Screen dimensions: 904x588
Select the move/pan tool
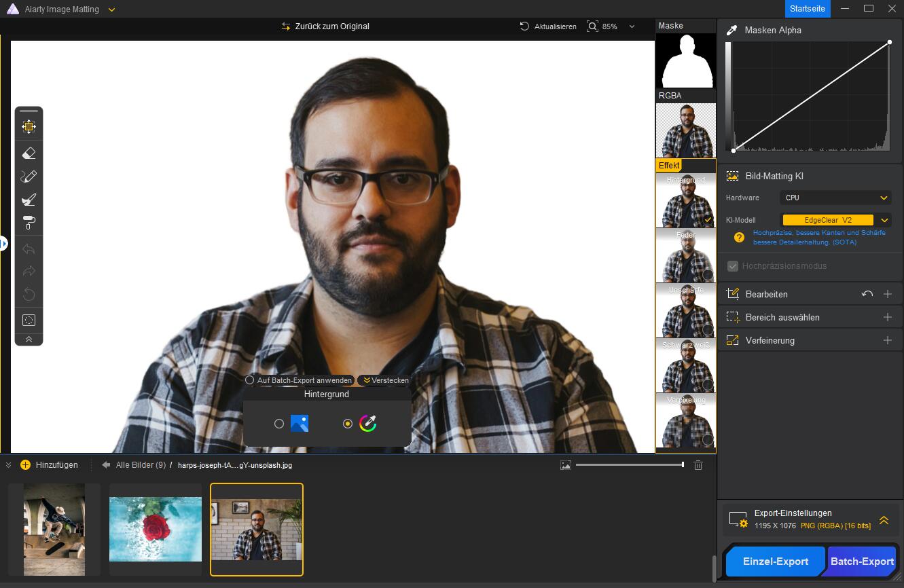29,126
